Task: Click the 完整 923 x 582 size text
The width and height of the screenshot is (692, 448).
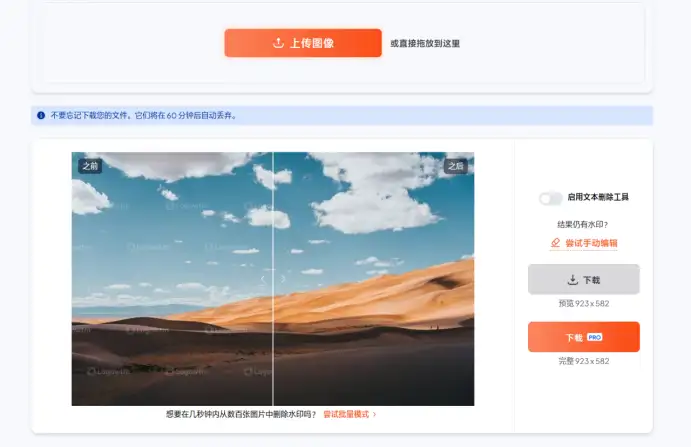Action: tap(583, 361)
